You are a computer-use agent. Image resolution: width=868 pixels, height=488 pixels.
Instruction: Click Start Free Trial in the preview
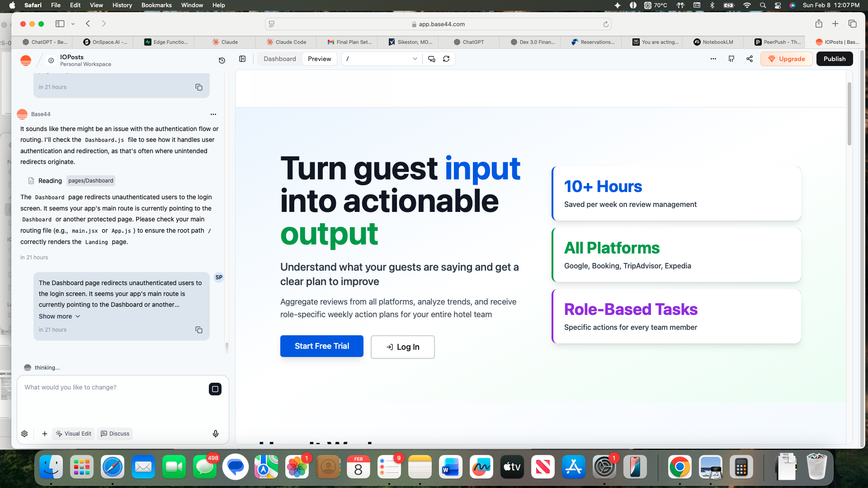(x=321, y=346)
